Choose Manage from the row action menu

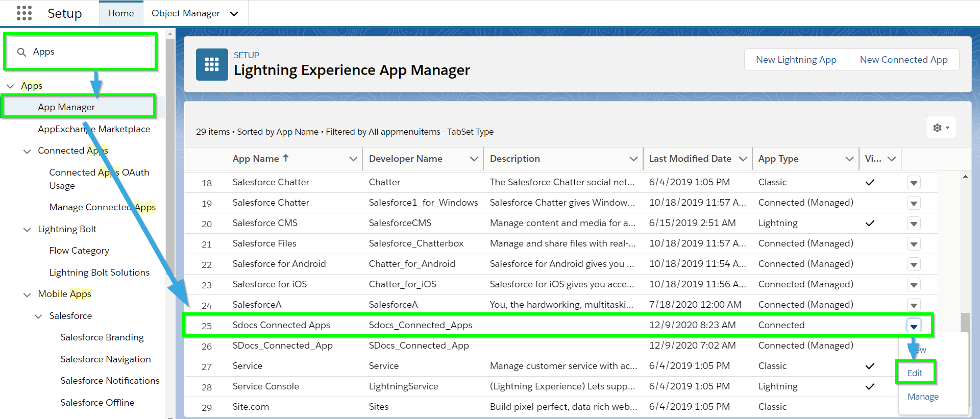tap(923, 397)
